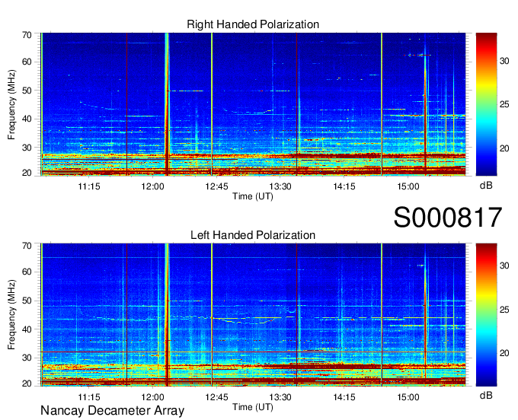
Task: Click the "30" frequency tick of Right Handed plot
Action: coord(27,148)
